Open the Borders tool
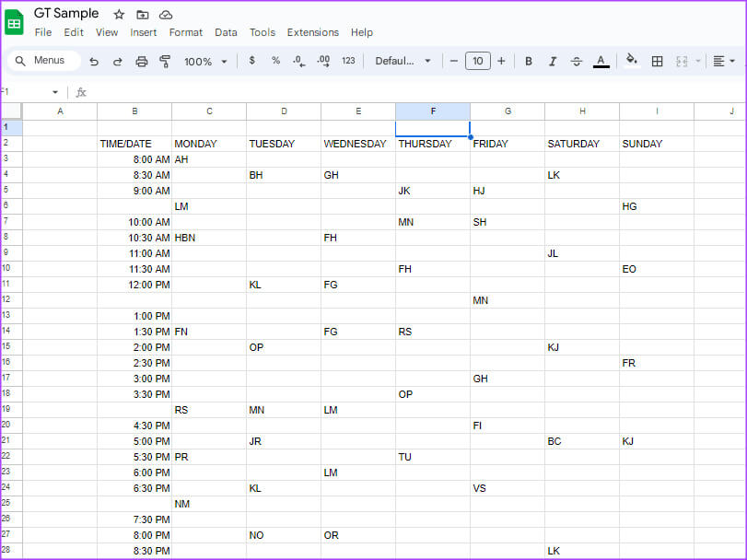The width and height of the screenshot is (747, 560). (x=657, y=62)
